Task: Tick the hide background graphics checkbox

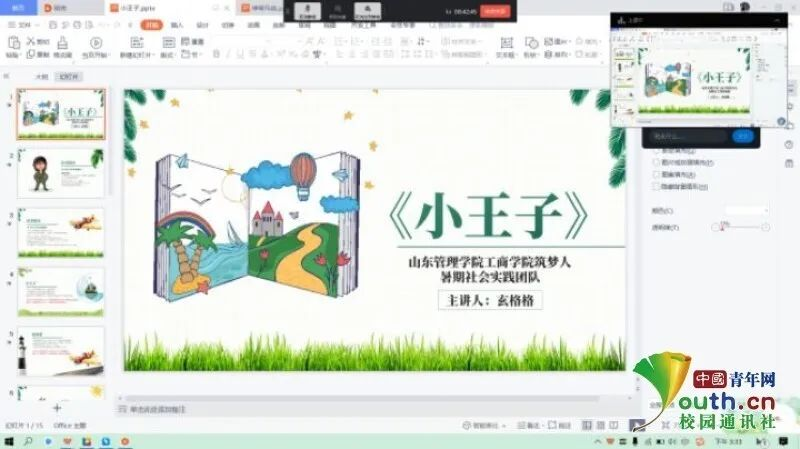Action: (x=655, y=187)
